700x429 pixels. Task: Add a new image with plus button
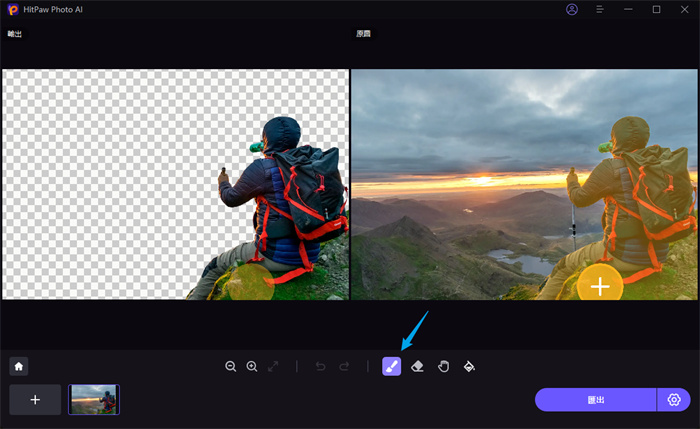[35, 400]
